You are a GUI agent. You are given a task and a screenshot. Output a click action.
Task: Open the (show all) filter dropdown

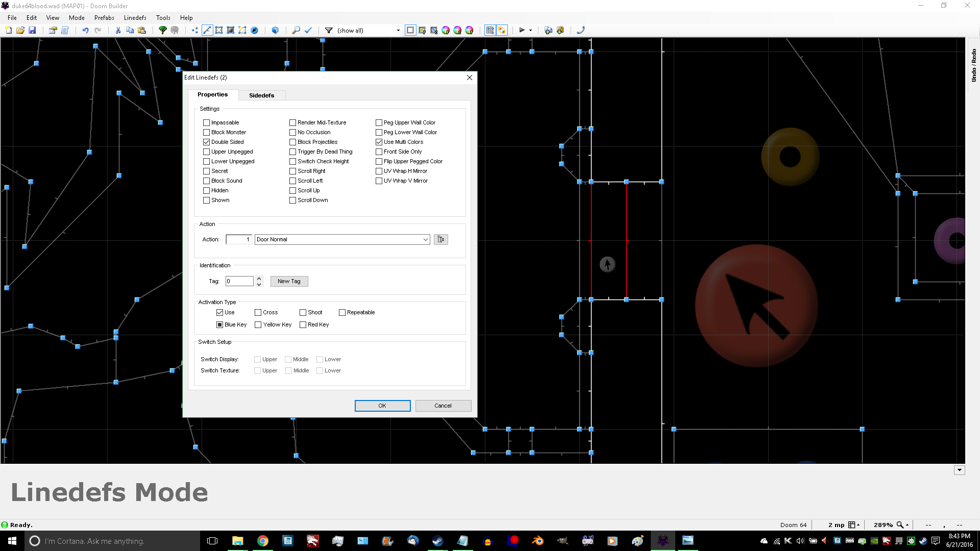point(398,31)
